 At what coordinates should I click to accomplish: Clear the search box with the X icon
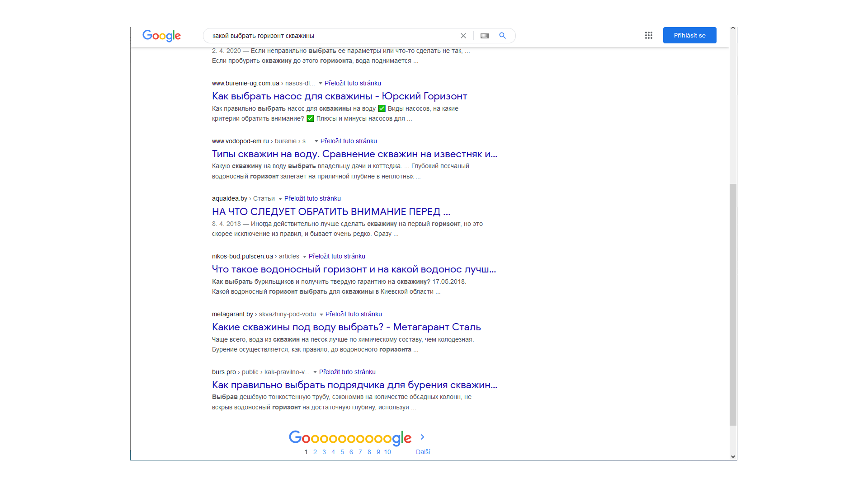[x=463, y=36]
